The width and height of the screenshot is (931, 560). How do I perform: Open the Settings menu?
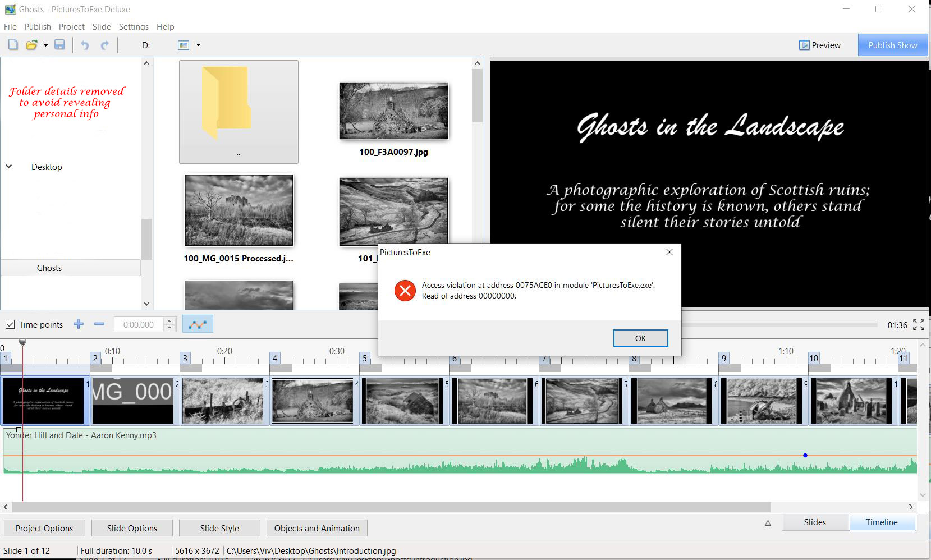[x=134, y=26]
